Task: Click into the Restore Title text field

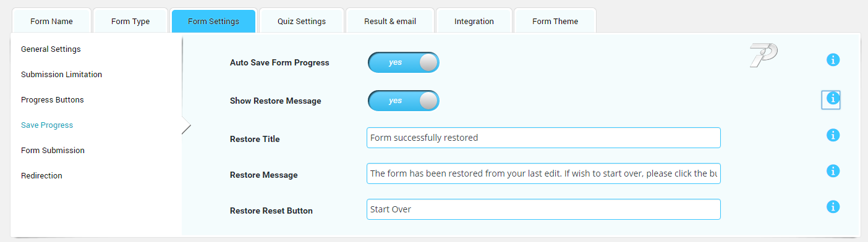Action: (x=543, y=138)
